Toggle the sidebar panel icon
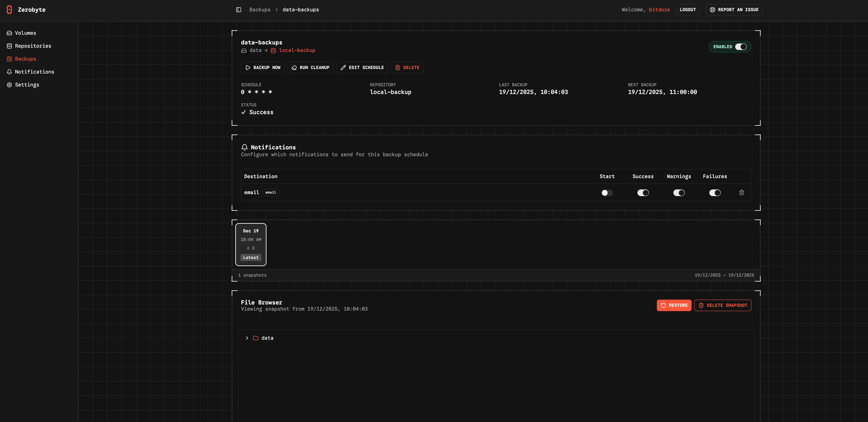Image resolution: width=868 pixels, height=422 pixels. 239,10
